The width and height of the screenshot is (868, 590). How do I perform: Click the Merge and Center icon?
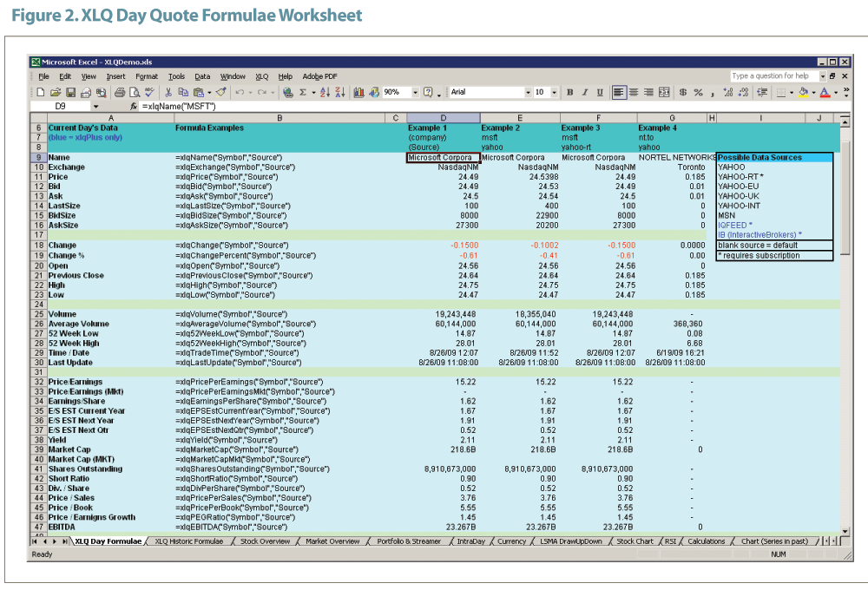pyautogui.click(x=664, y=93)
